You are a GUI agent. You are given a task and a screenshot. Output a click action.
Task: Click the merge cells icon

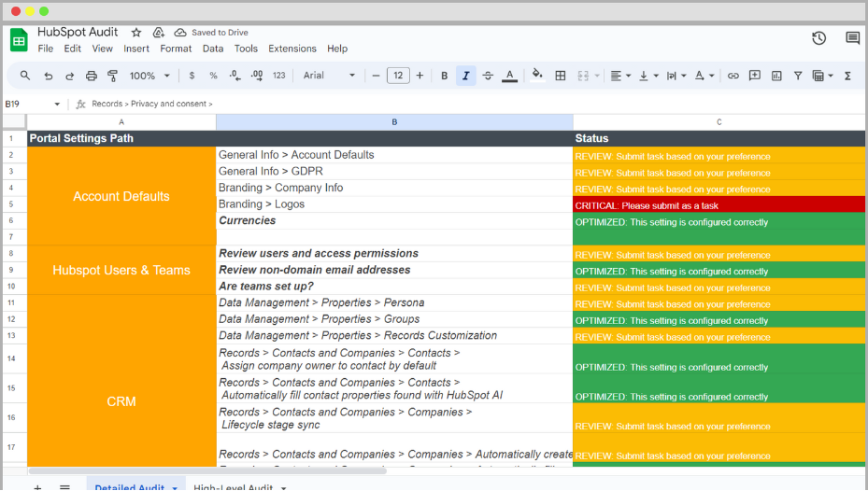pos(583,76)
